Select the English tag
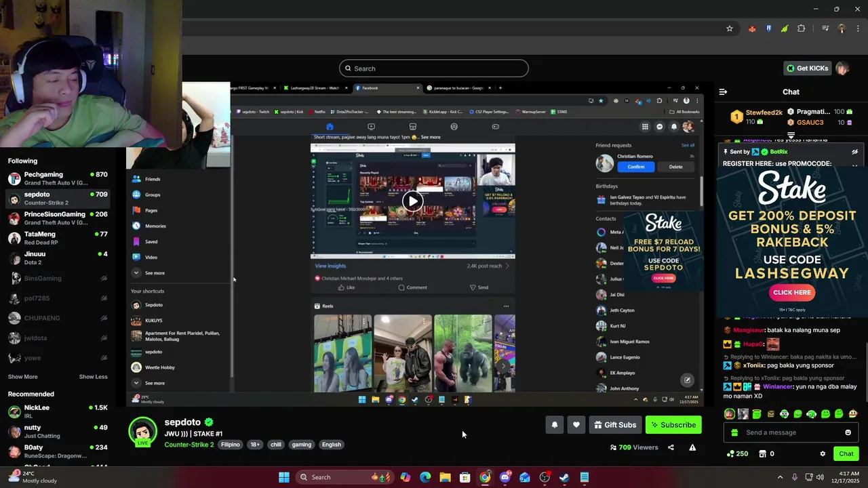868x488 pixels. (x=331, y=445)
